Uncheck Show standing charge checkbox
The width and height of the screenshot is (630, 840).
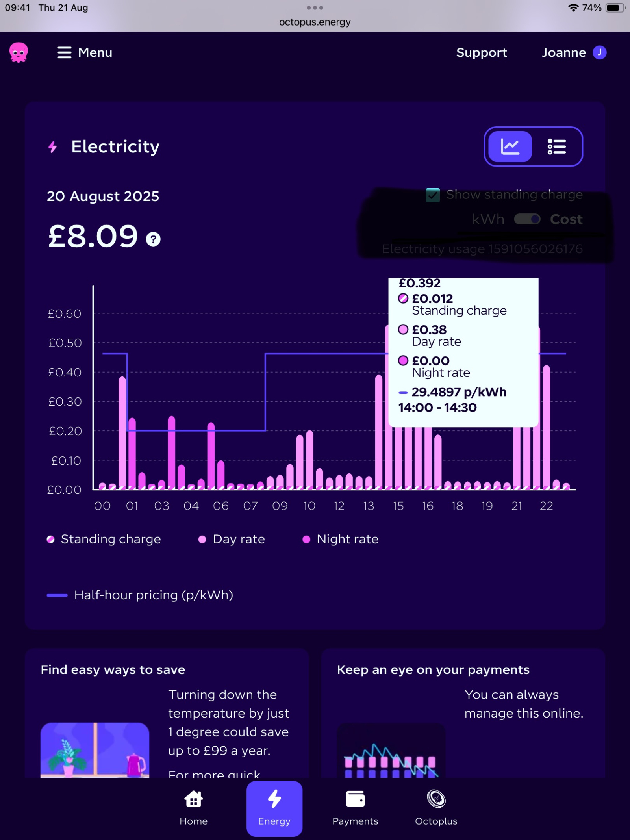coord(433,195)
